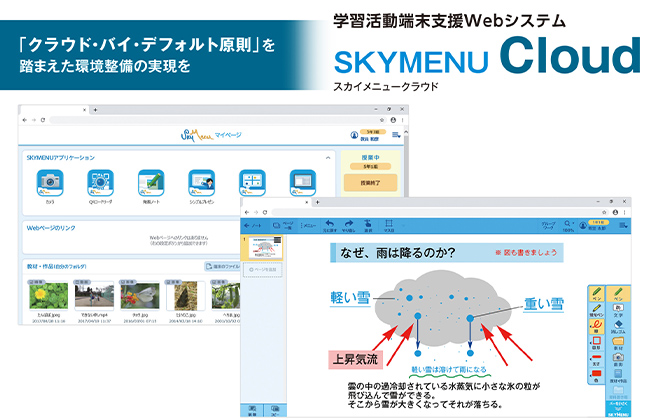This screenshot has height=420, width=650.
Task: Select the 文字 text tool
Action: [x=618, y=310]
